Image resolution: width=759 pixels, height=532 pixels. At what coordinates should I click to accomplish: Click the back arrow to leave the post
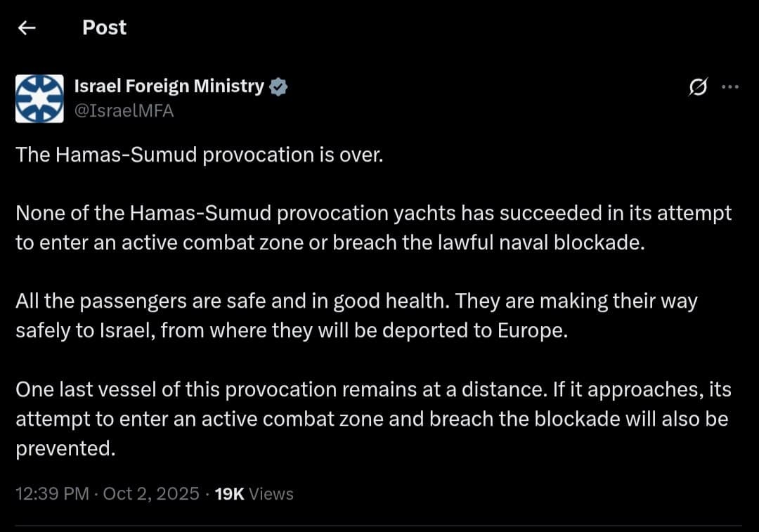[26, 27]
